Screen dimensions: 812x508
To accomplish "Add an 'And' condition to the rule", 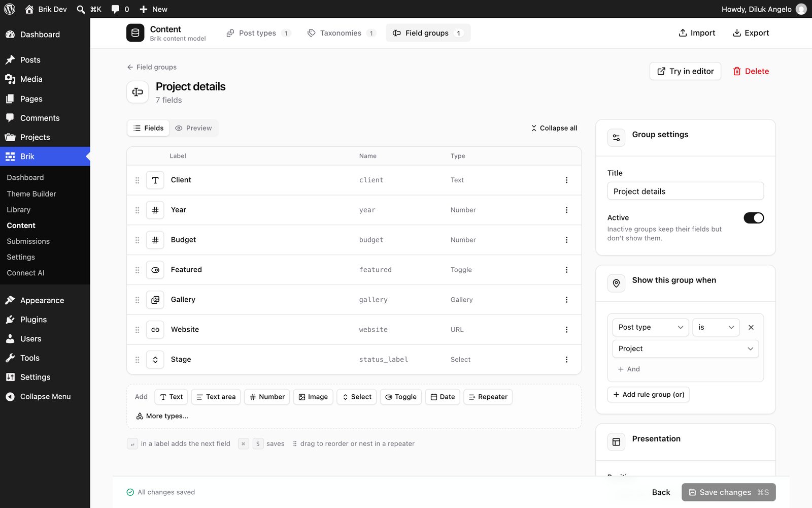I will [629, 369].
